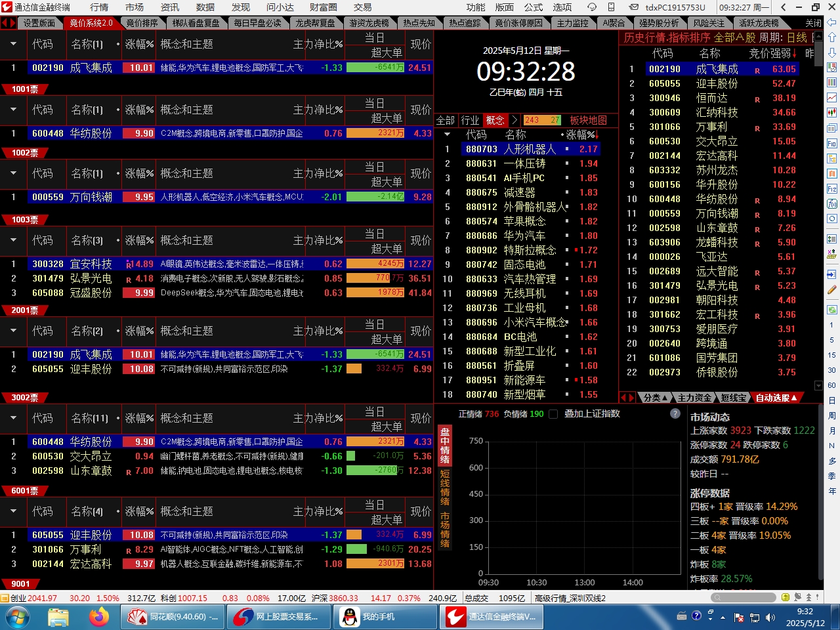Select 人形机器人 row in concept list

(523, 149)
